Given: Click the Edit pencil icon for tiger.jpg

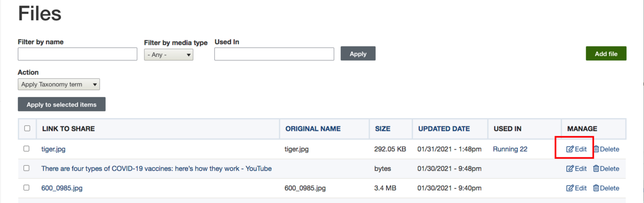Looking at the screenshot, I should [570, 149].
